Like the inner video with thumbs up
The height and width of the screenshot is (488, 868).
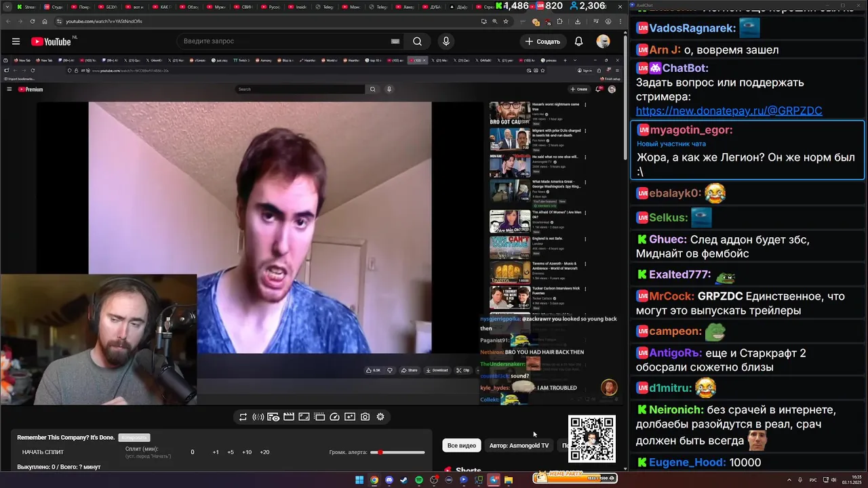tap(374, 370)
